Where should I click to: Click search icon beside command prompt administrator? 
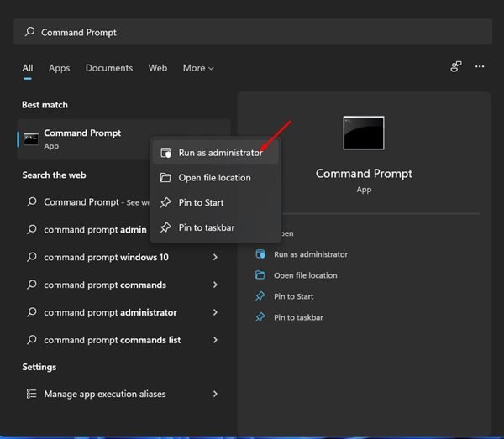(x=32, y=312)
